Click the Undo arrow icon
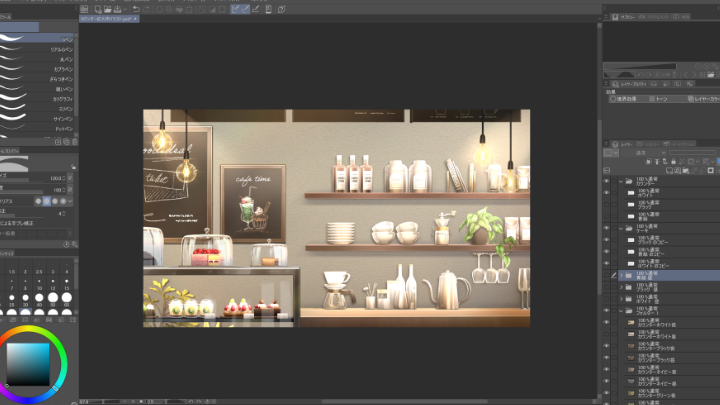Image resolution: width=720 pixels, height=405 pixels. pos(136,9)
